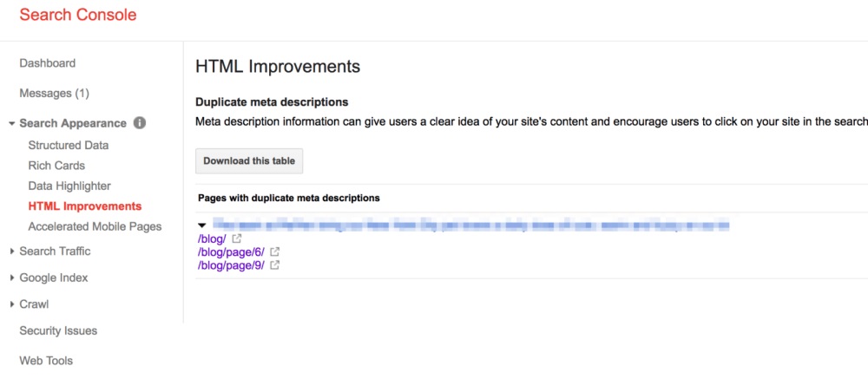The width and height of the screenshot is (868, 392).
Task: Open external link icon next to /blog/
Action: coord(237,238)
